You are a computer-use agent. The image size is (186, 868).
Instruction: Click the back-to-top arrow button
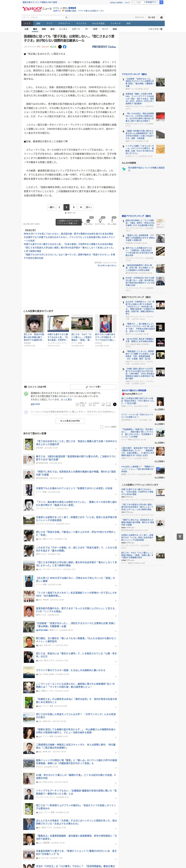180,536
